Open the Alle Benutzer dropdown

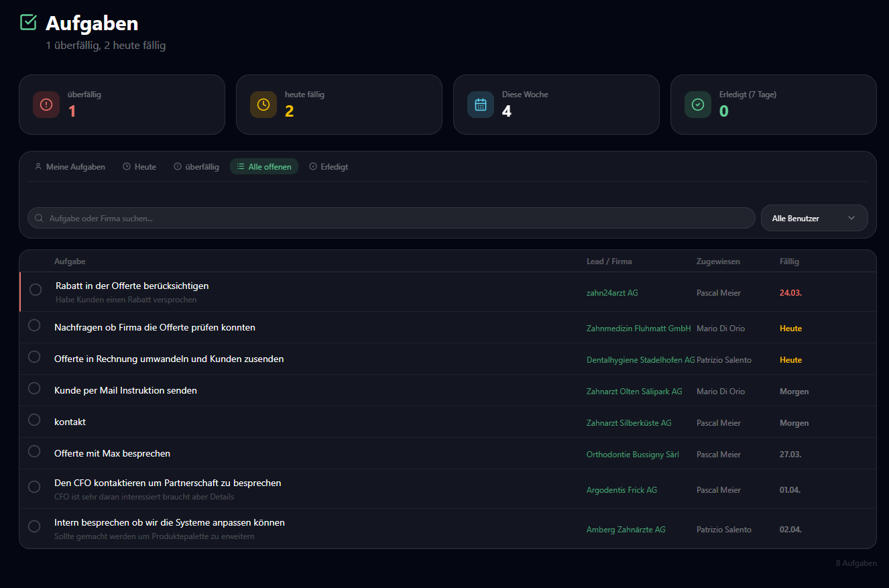814,218
